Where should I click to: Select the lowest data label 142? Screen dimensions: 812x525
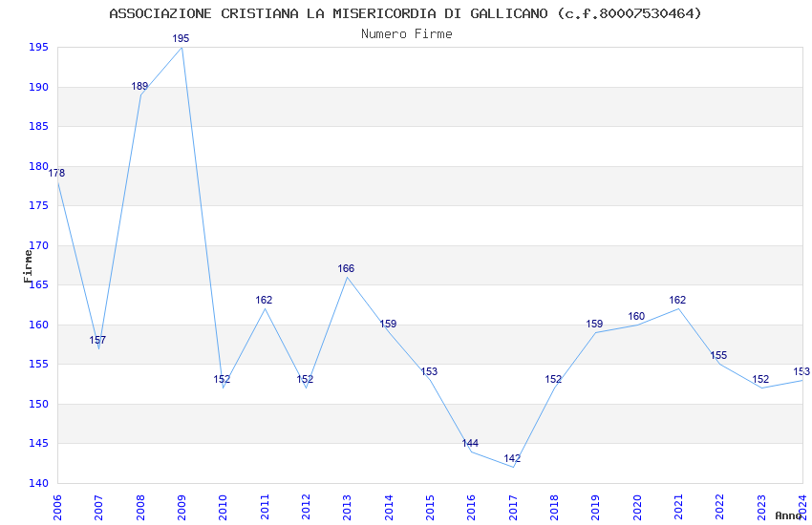[x=512, y=458]
